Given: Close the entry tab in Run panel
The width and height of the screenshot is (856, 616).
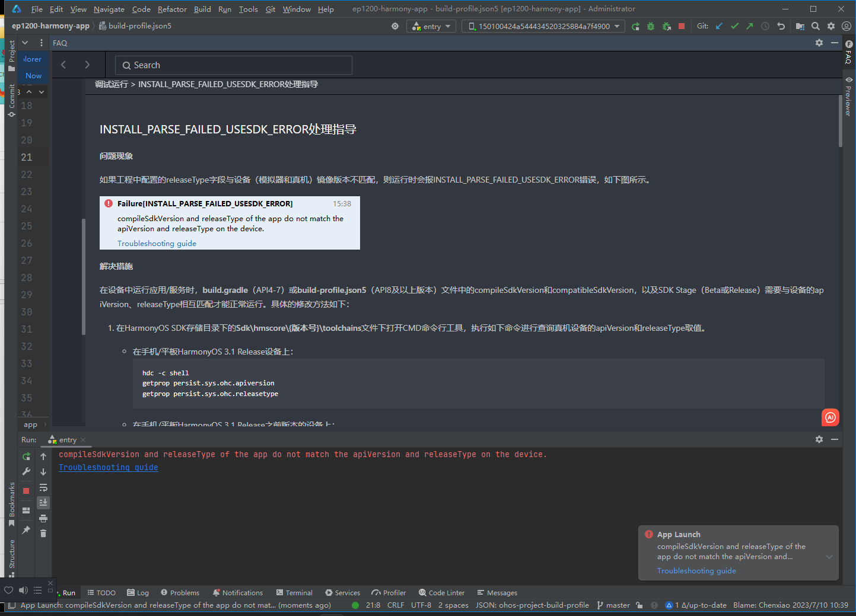Looking at the screenshot, I should [x=83, y=440].
